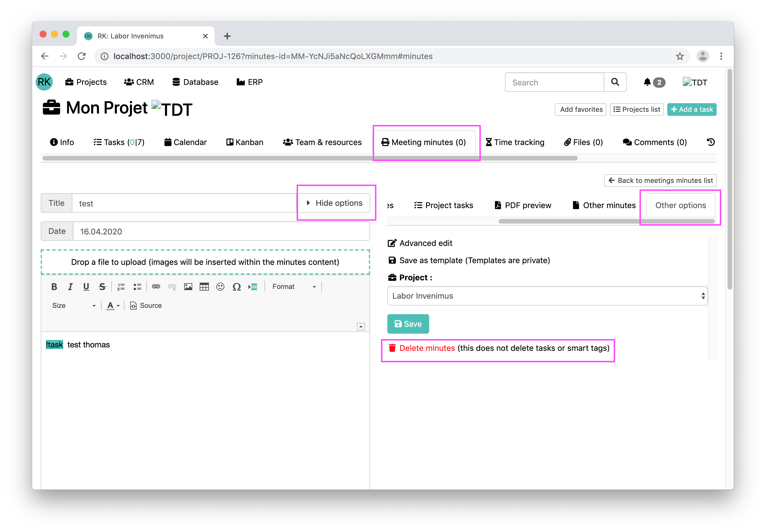The height and width of the screenshot is (532, 766).
Task: Click the insert image icon
Action: coord(188,287)
